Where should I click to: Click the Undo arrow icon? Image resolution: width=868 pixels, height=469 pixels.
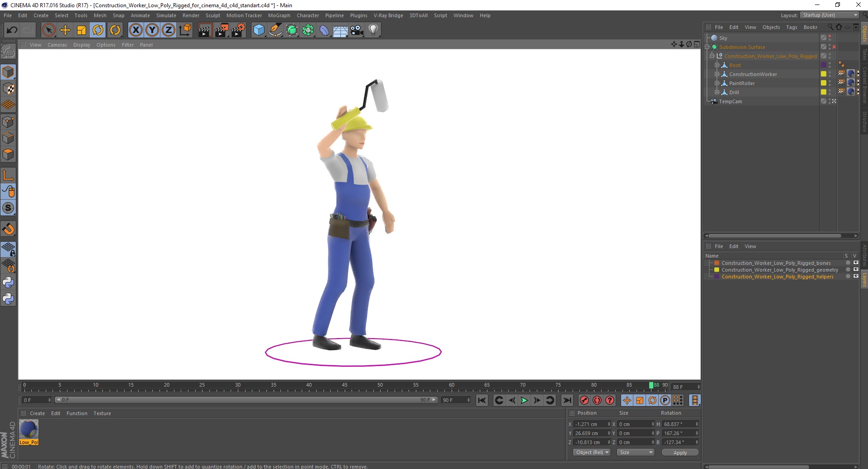click(x=12, y=30)
